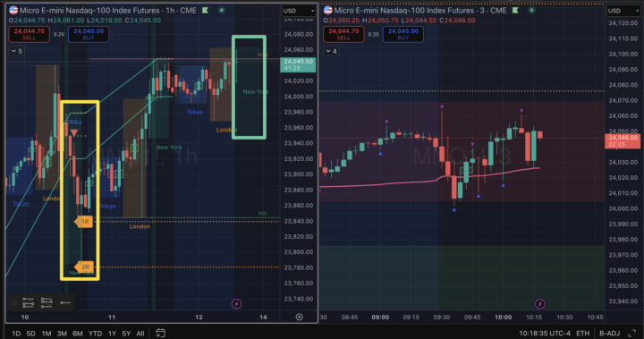Open chart settings gear on the 1h time axis
This screenshot has width=644, height=339.
pos(300,317)
